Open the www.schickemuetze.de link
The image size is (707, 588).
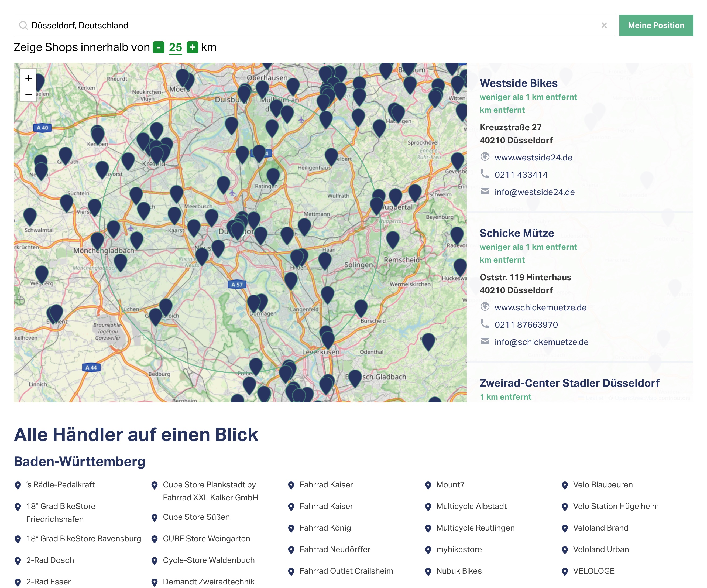coord(540,307)
